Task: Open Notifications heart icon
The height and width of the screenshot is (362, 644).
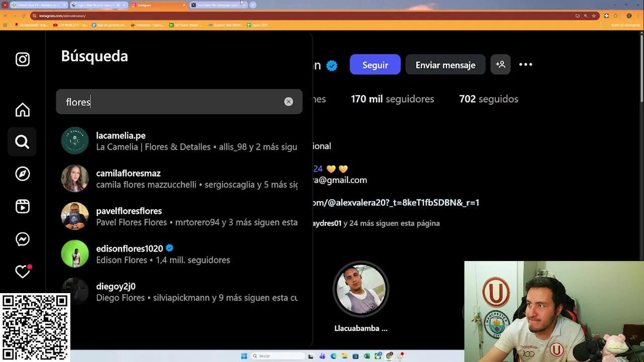Action: point(22,271)
